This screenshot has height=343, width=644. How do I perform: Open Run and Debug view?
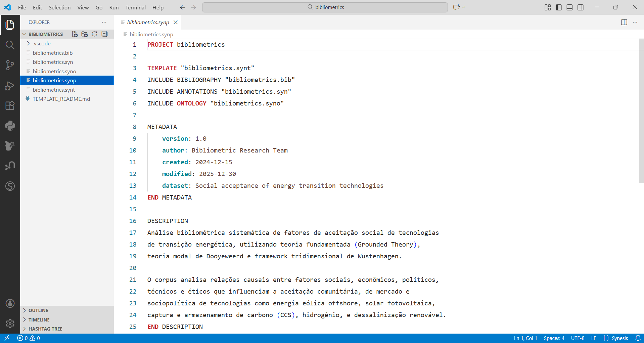pyautogui.click(x=10, y=86)
